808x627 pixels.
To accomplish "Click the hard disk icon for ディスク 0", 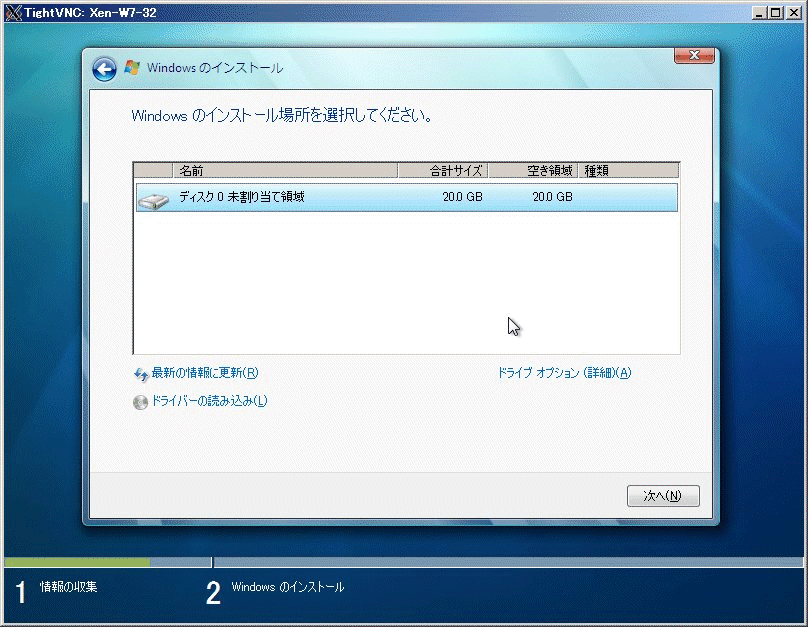I will click(154, 200).
